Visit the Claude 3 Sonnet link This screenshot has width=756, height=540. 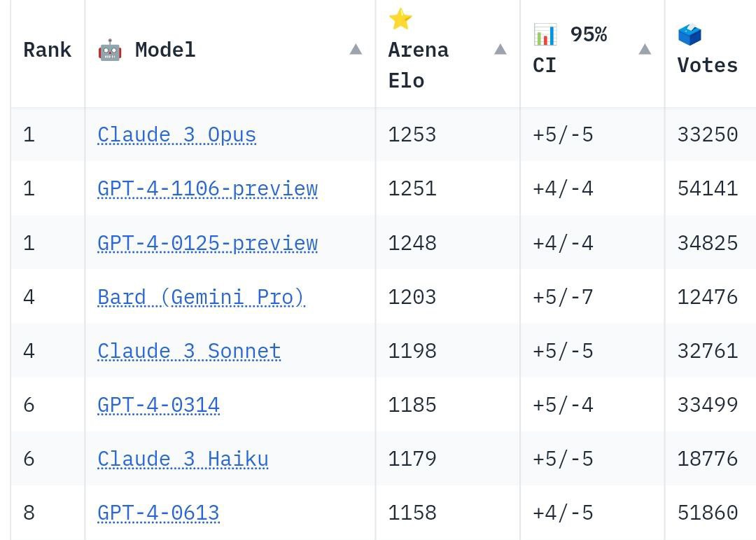click(189, 351)
